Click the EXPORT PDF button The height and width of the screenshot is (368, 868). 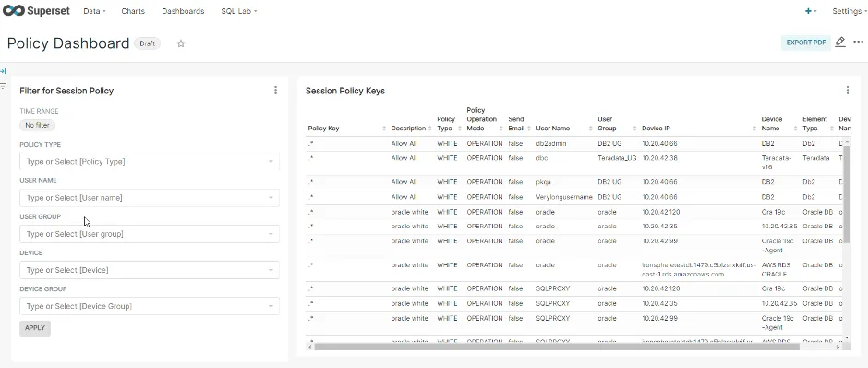tap(806, 43)
